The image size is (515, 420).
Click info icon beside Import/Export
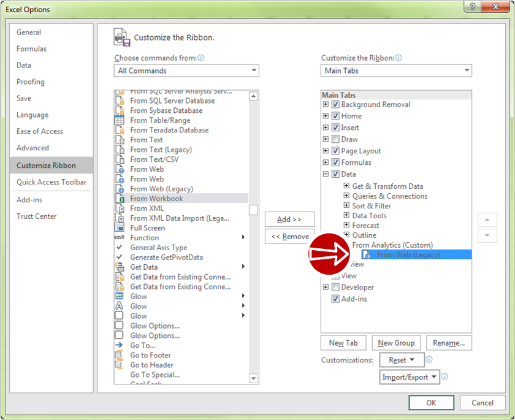click(444, 377)
